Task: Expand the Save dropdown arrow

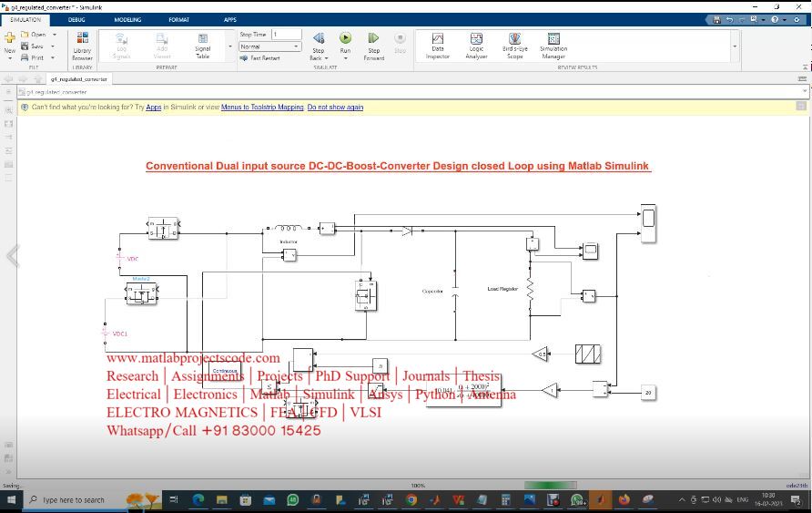Action: click(53, 46)
